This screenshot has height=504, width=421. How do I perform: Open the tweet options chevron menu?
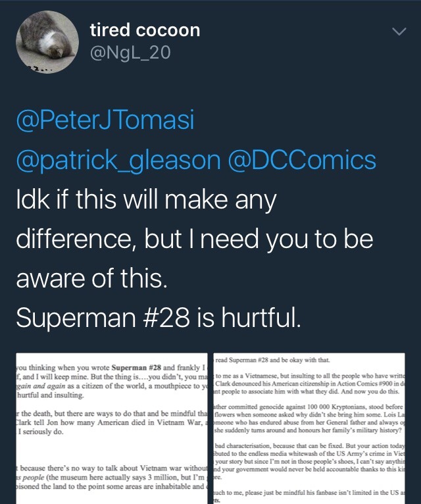[399, 32]
